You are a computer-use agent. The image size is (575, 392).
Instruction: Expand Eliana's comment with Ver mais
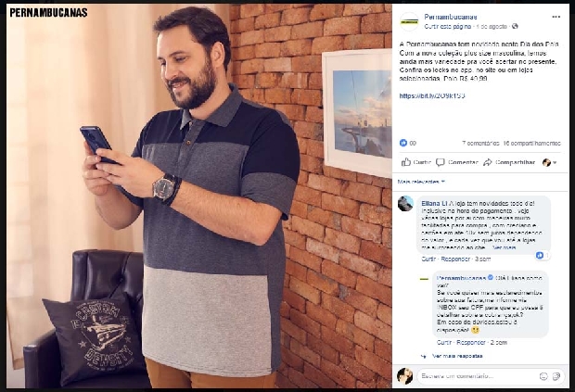[504, 247]
